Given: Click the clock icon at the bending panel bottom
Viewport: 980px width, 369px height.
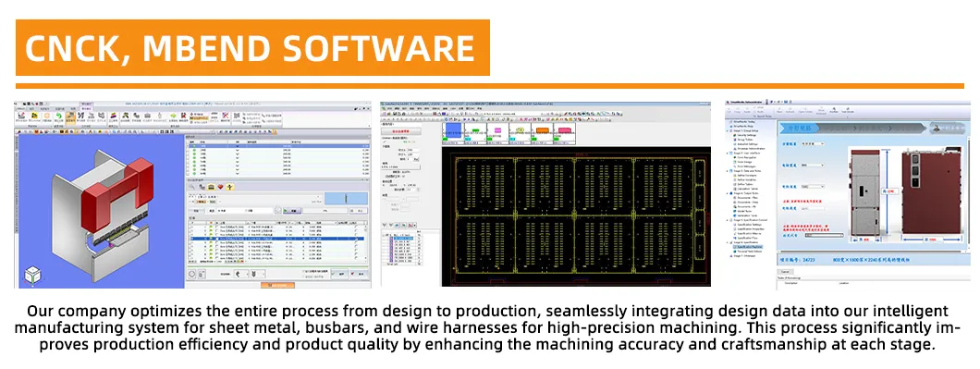Looking at the screenshot, I should [x=192, y=274].
